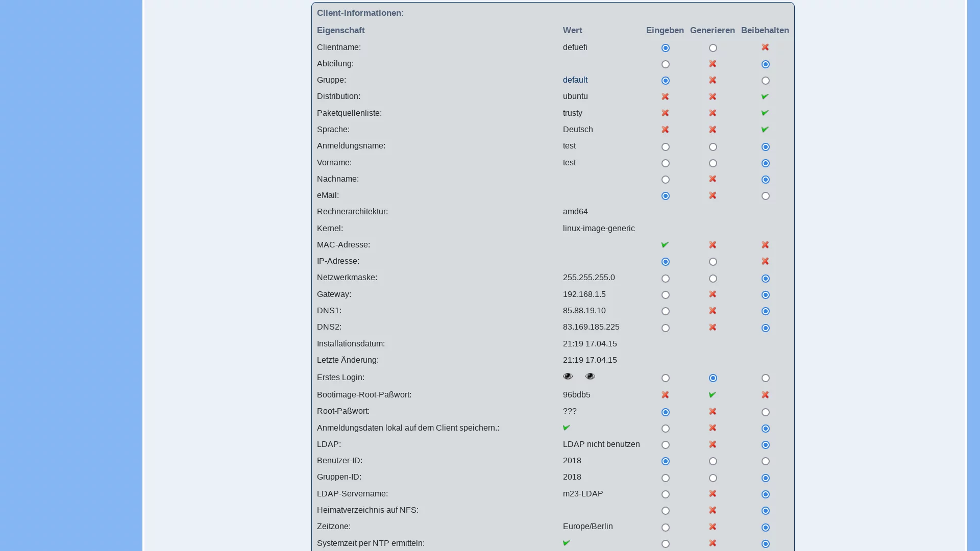Click red X in Paketquellenliste Eingeben column
Screen dimensions: 980x551
(x=665, y=113)
